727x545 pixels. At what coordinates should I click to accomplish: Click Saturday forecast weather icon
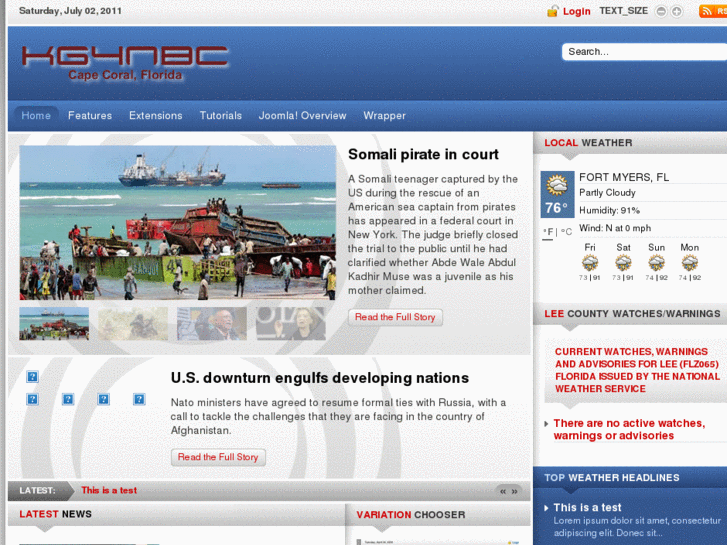[x=623, y=263]
